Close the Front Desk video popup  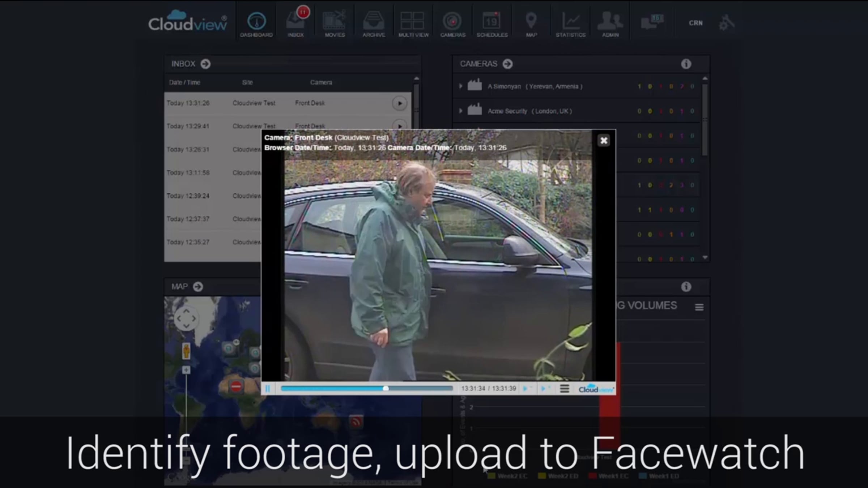[x=604, y=141]
